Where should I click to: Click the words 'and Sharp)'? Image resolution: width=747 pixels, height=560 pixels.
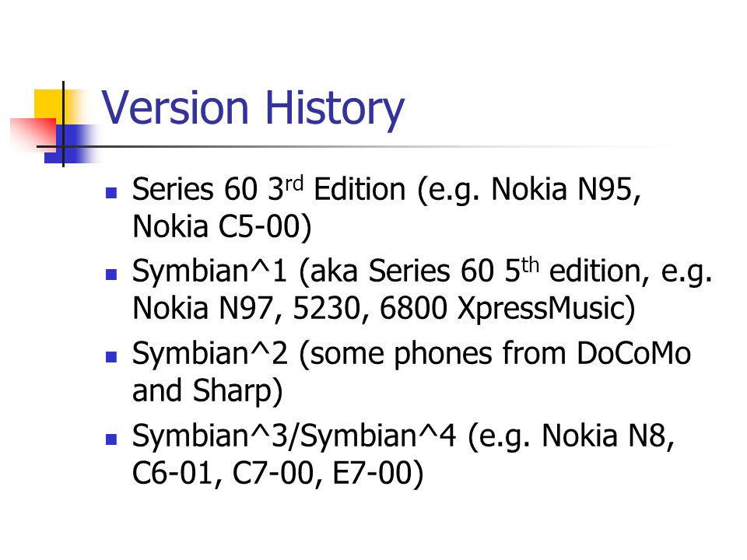[207, 391]
